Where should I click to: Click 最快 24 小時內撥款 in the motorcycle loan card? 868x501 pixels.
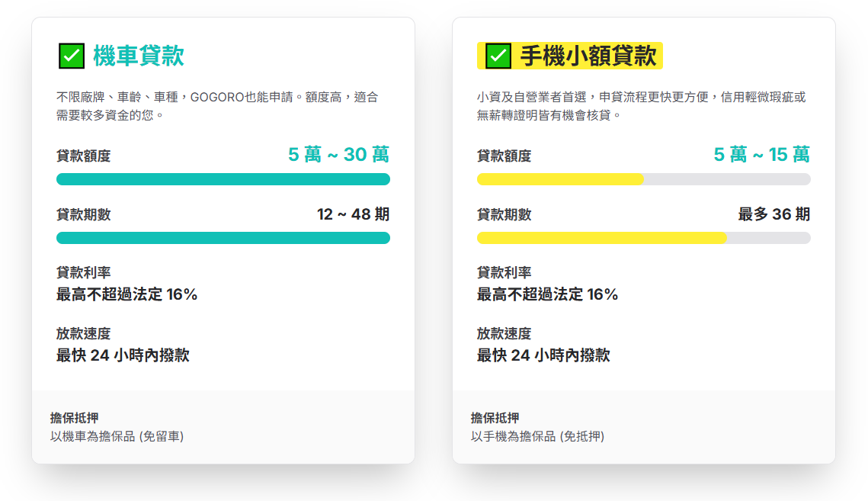[x=123, y=355]
